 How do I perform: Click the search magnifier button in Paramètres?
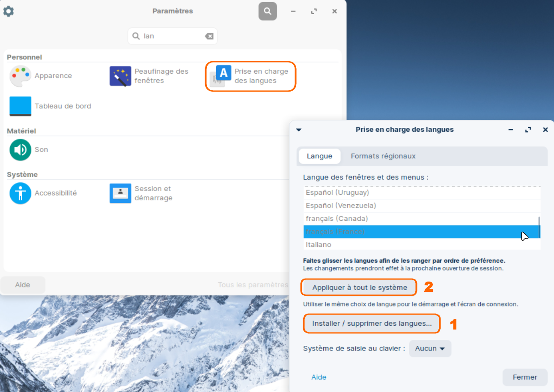(x=268, y=11)
